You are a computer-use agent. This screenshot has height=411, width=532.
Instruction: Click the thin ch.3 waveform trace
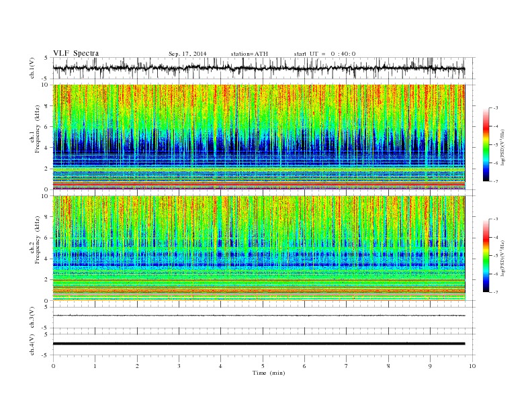[x=259, y=316]
